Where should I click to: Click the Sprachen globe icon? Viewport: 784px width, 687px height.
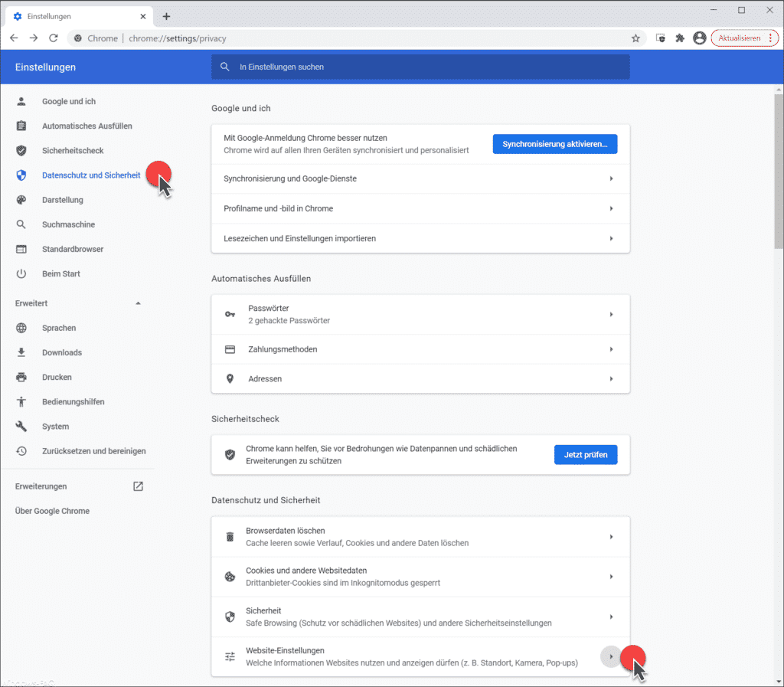coord(21,328)
